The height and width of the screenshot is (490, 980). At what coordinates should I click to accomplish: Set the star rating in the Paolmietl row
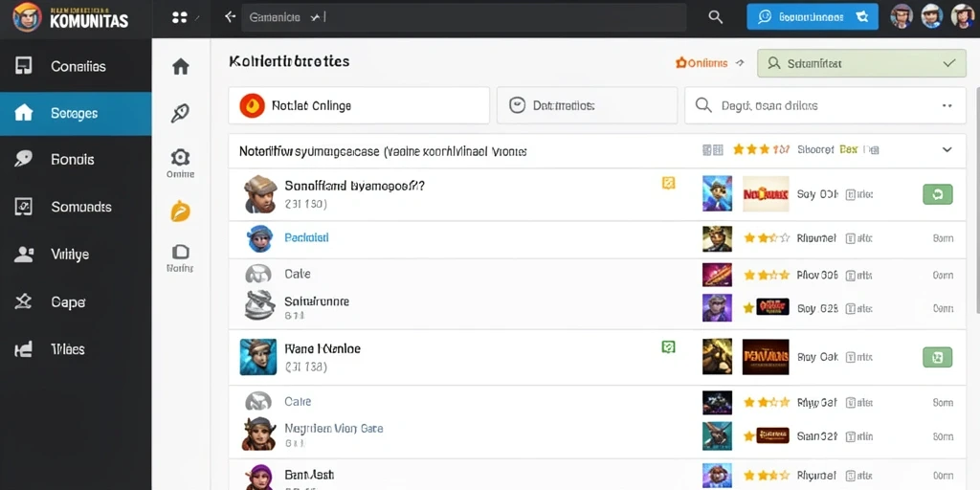tap(767, 238)
